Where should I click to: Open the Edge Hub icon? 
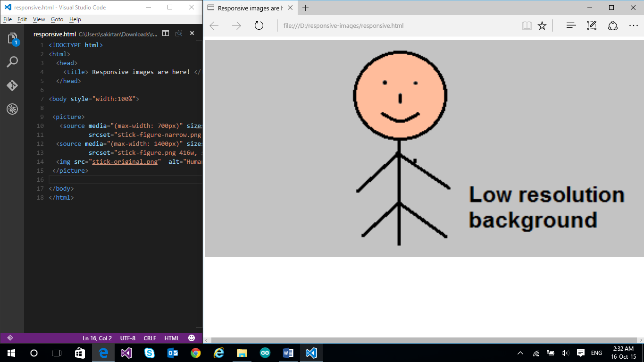(571, 26)
